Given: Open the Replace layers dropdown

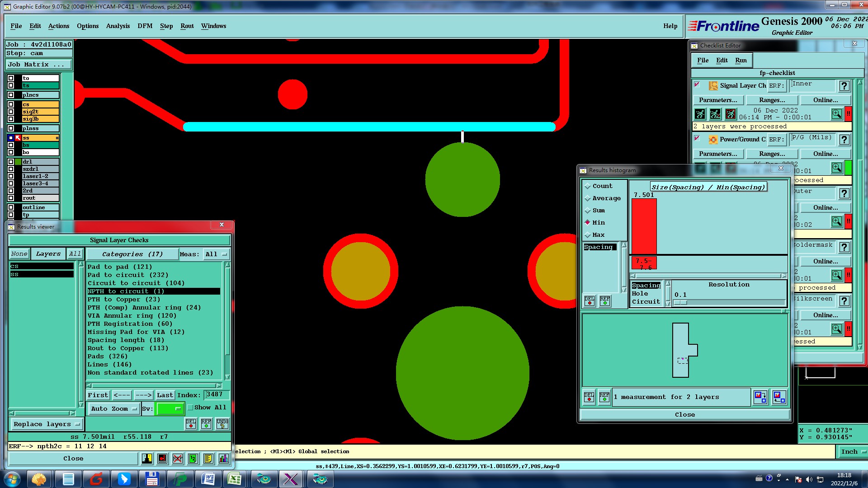Looking at the screenshot, I should 46,424.
